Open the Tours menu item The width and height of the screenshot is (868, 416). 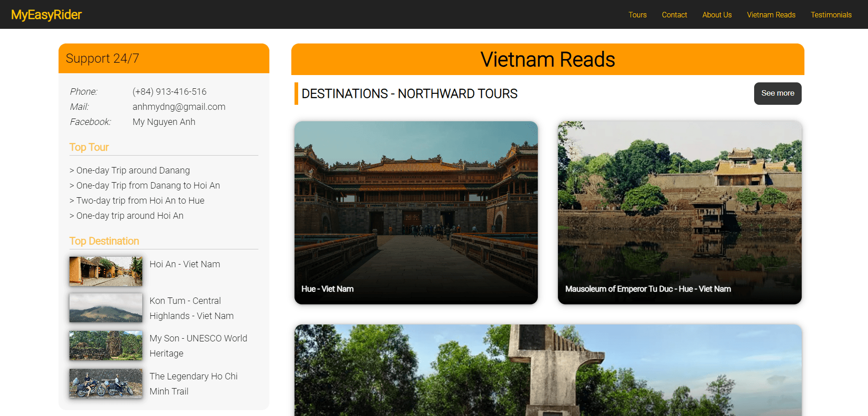638,15
